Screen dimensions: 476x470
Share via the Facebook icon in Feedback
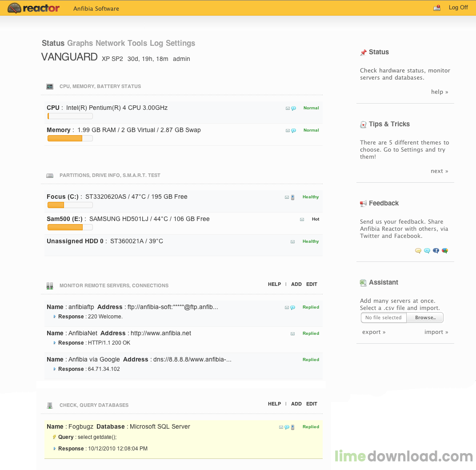tap(436, 251)
